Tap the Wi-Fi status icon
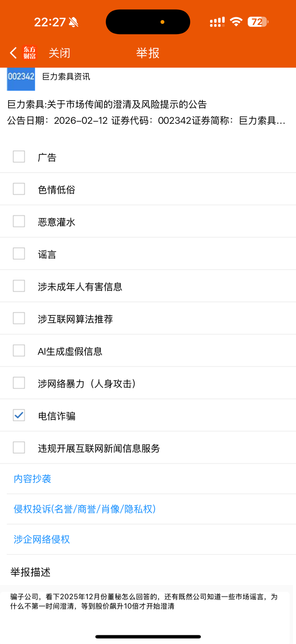The image size is (296, 644). pos(236,22)
